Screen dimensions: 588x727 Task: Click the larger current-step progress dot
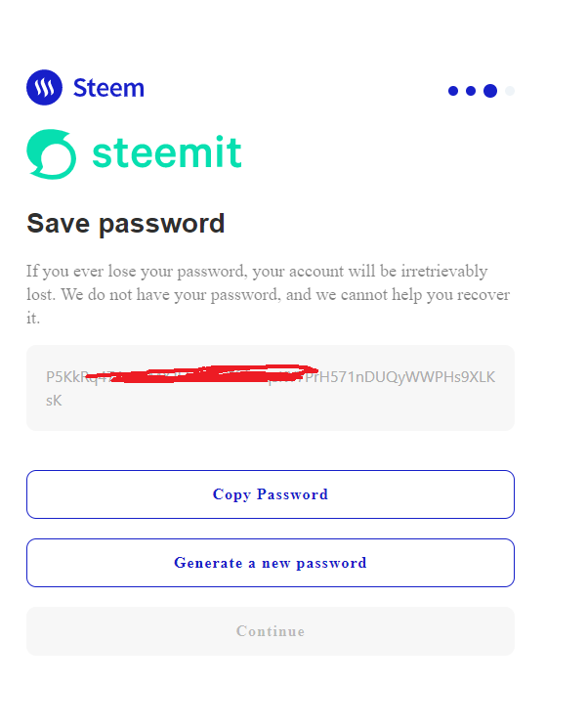(x=490, y=91)
